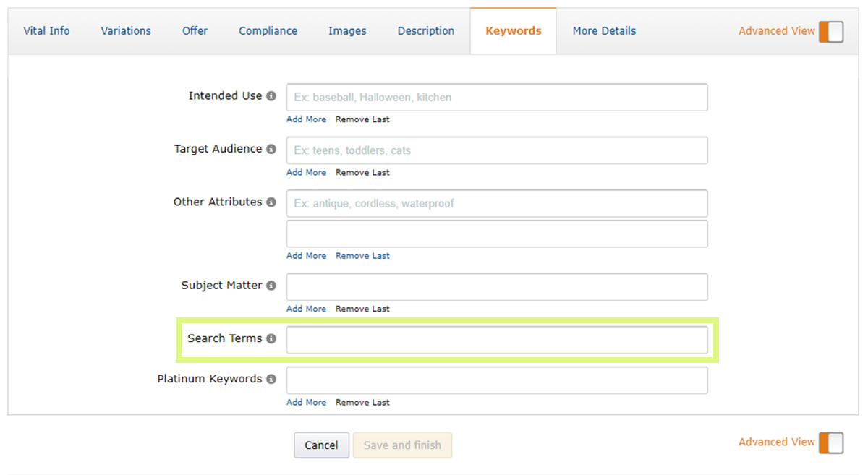The width and height of the screenshot is (868, 475).
Task: Click the highlighted Search Terms input field
Action: (496, 339)
